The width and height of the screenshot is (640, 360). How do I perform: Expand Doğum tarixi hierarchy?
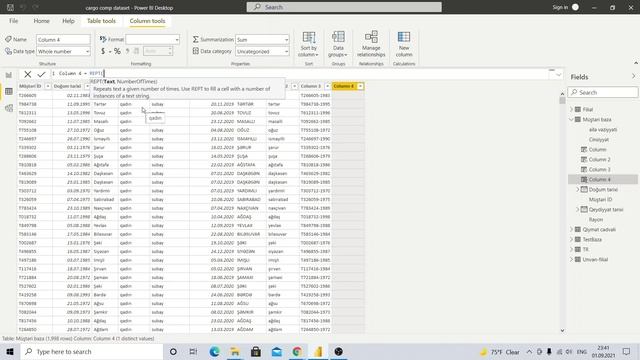coord(578,189)
